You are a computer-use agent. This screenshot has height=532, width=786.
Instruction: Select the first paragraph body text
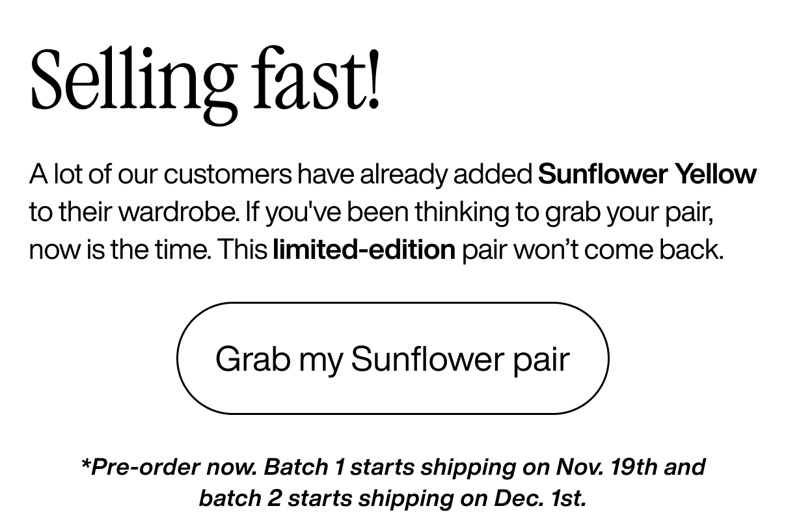pyautogui.click(x=390, y=211)
